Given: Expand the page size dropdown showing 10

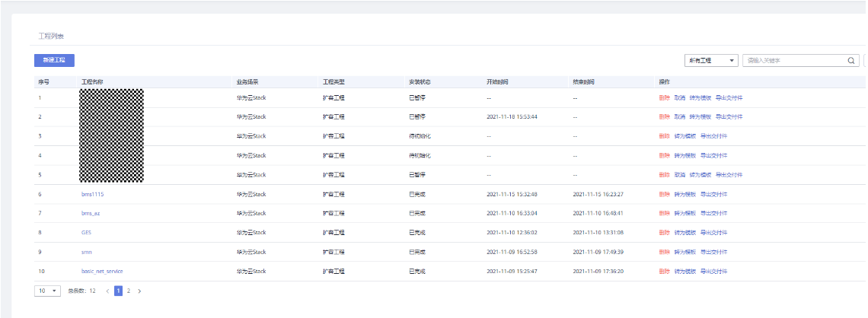Looking at the screenshot, I should [47, 291].
